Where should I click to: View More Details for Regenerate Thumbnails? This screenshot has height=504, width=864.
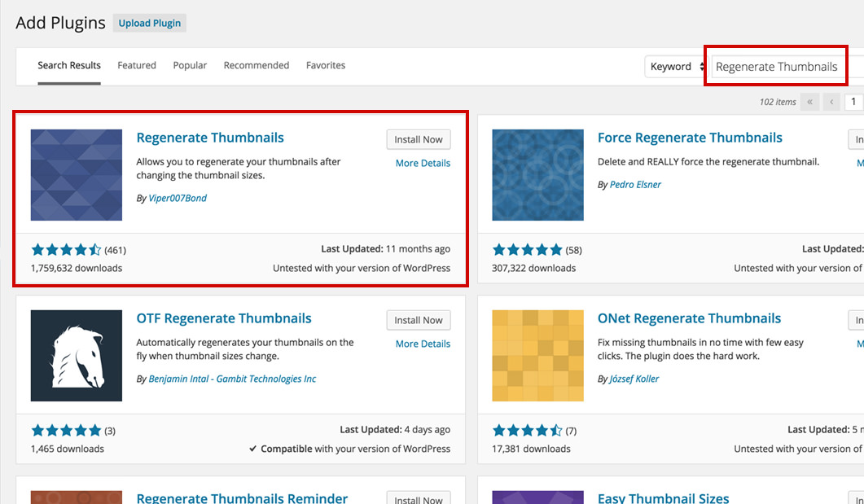click(423, 163)
